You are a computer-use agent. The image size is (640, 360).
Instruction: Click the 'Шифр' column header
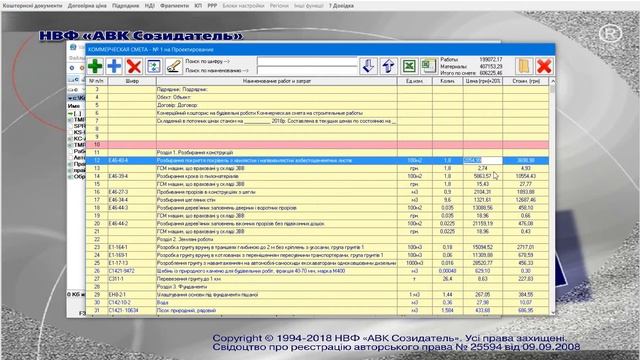pyautogui.click(x=132, y=81)
